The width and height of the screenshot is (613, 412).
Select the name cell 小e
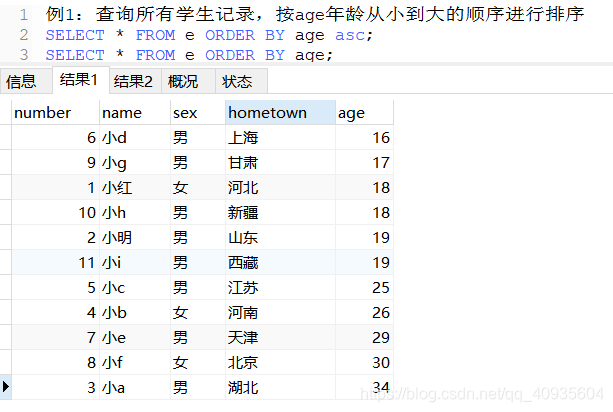(135, 338)
